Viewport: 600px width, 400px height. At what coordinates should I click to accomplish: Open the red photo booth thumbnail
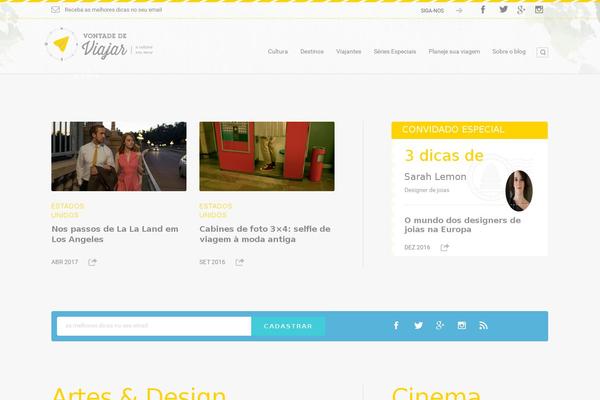pos(267,156)
